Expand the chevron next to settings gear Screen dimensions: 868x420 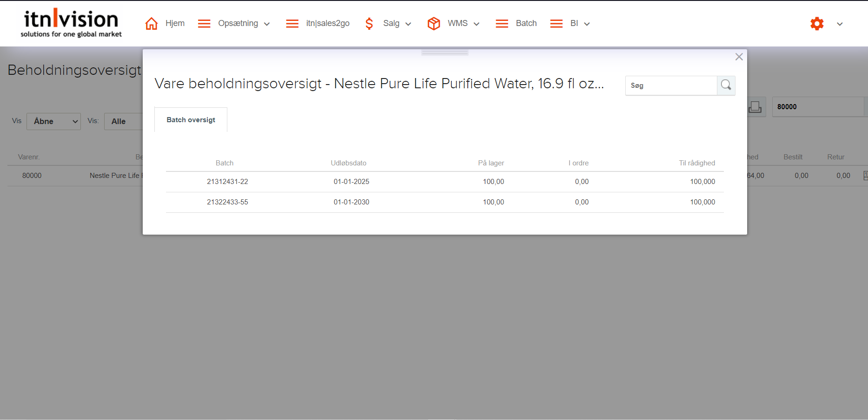(x=840, y=24)
